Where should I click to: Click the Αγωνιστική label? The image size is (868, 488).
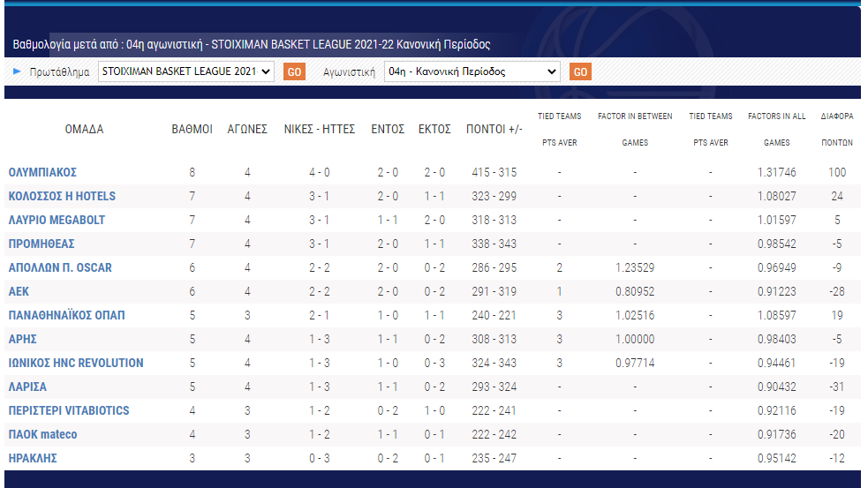349,72
